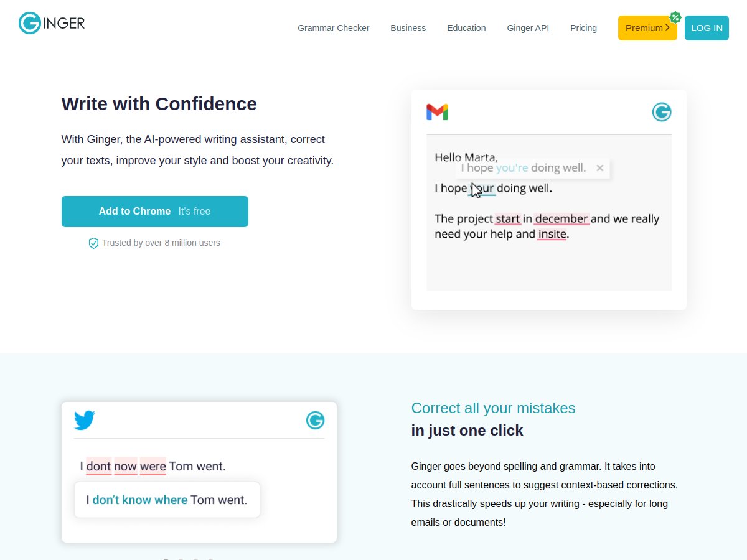
Task: Click the shield check trust icon
Action: pos(93,243)
